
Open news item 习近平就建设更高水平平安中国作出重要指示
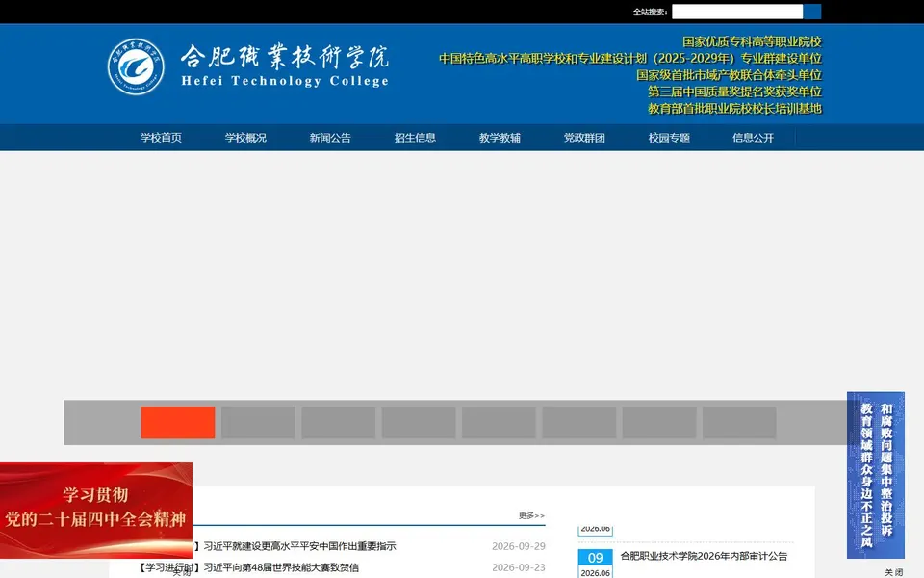(300, 547)
